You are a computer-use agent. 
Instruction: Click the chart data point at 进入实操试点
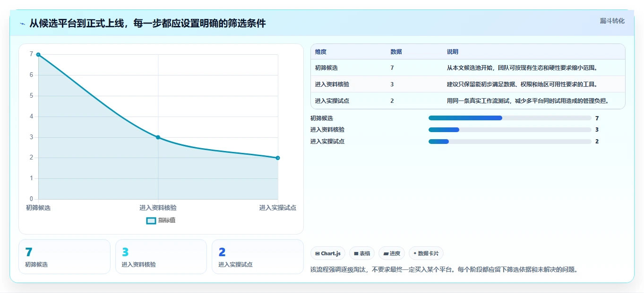(x=278, y=158)
